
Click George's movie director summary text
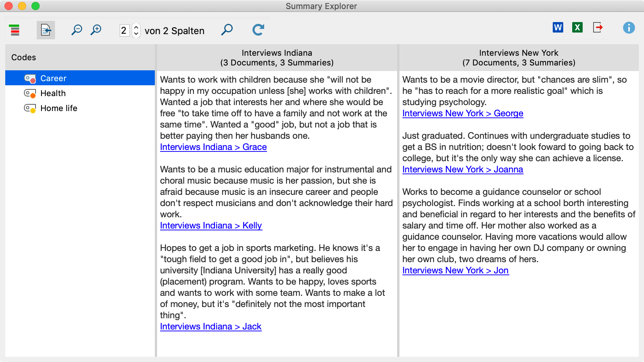515,91
